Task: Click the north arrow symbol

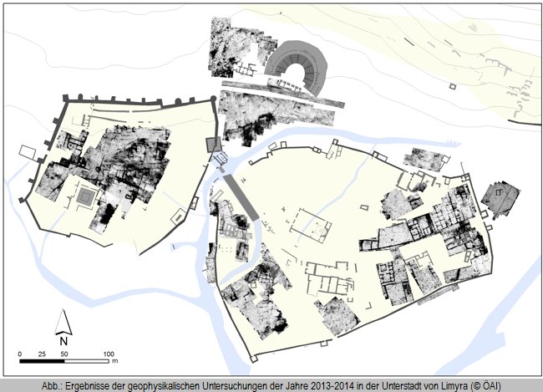Action: (63, 322)
